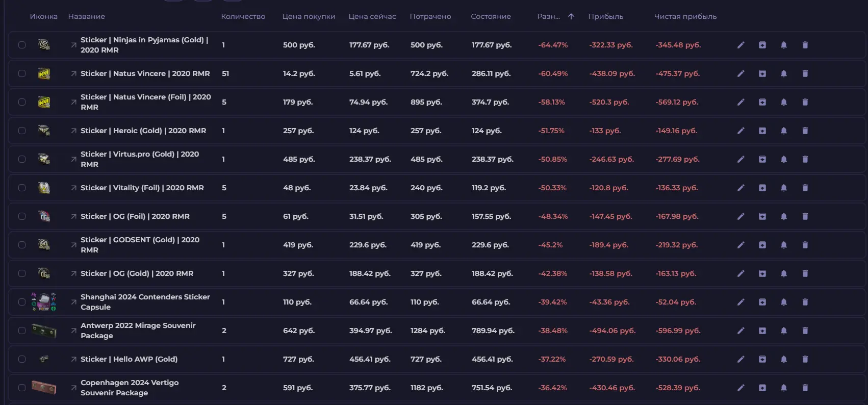This screenshot has width=868, height=405.
Task: Open Sticker | OG (Gold) | 2020 RMR link
Action: (137, 273)
